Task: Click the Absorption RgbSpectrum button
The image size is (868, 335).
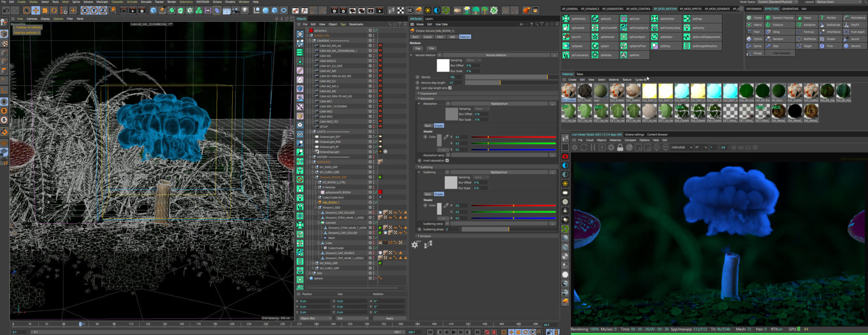Action: tap(499, 104)
